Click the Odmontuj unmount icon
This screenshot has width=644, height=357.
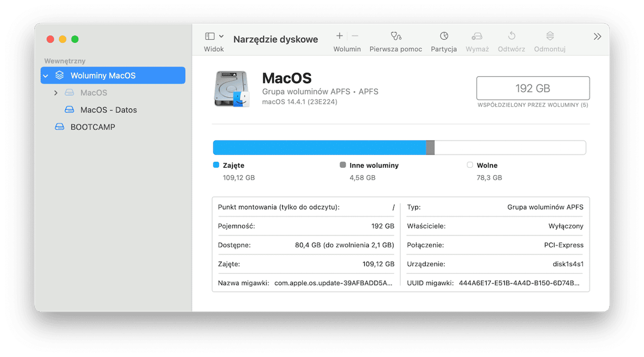pyautogui.click(x=550, y=36)
